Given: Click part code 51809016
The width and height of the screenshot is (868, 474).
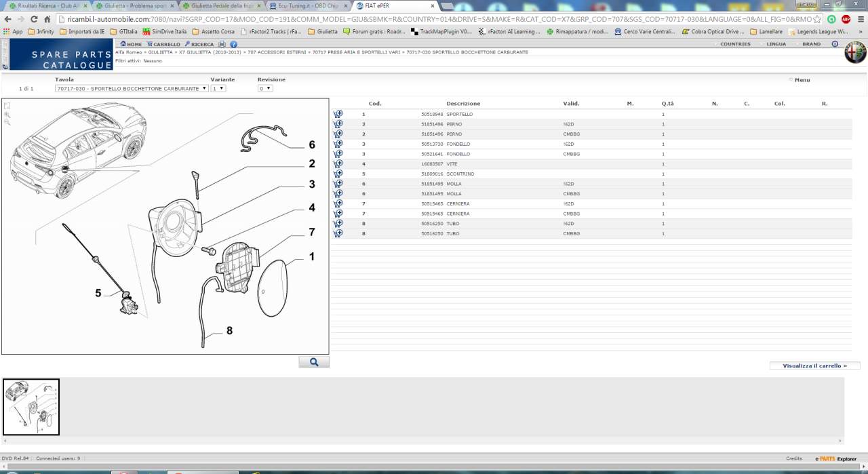Looking at the screenshot, I should (x=431, y=174).
